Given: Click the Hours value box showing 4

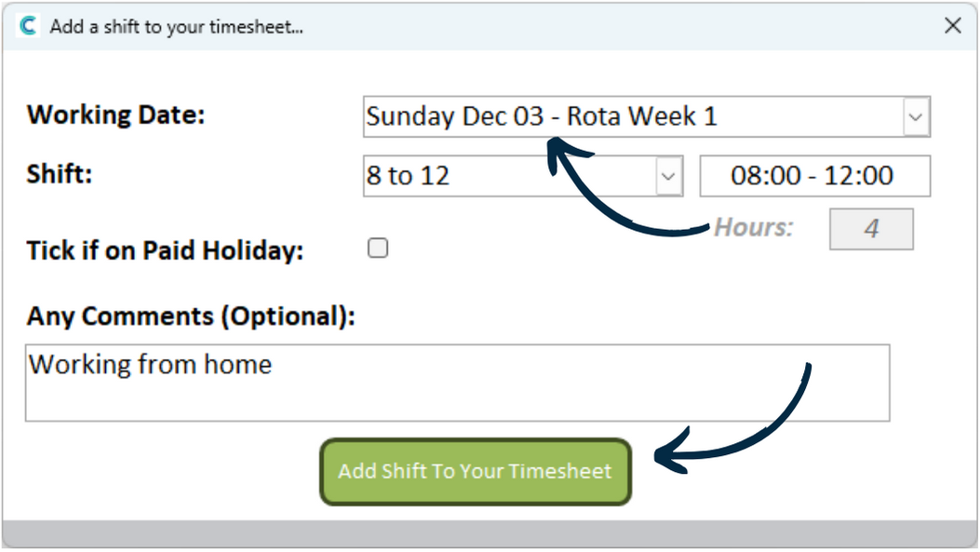Looking at the screenshot, I should 871,229.
